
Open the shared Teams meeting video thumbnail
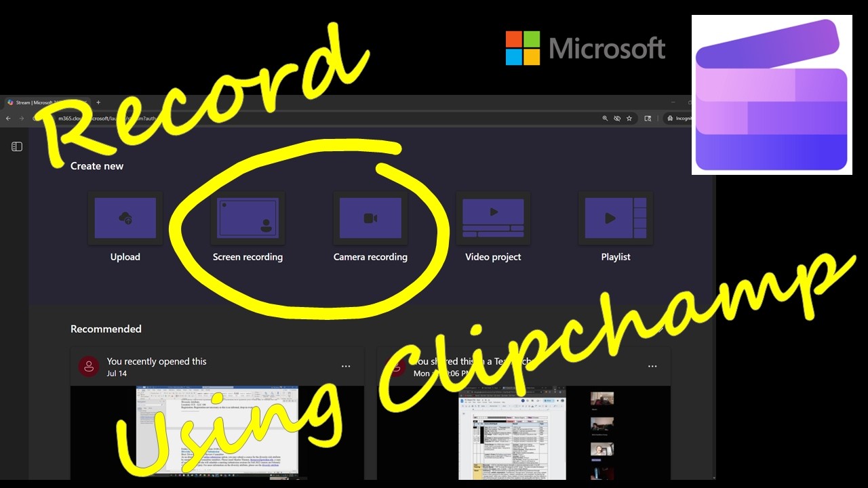click(524, 432)
